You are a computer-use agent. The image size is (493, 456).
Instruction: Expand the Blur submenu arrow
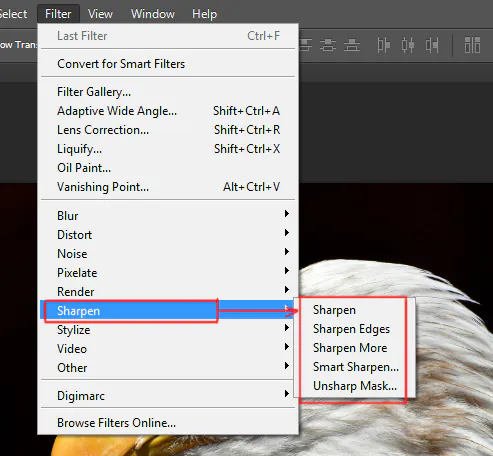[x=287, y=214]
